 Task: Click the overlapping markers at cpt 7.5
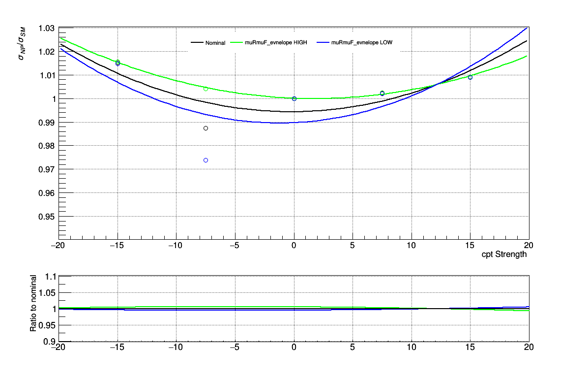point(382,93)
